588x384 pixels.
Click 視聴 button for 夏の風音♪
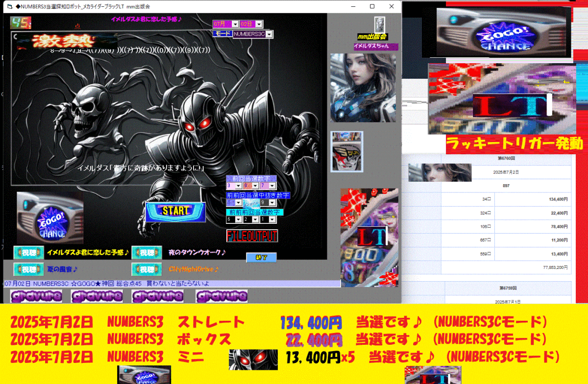[x=28, y=269]
